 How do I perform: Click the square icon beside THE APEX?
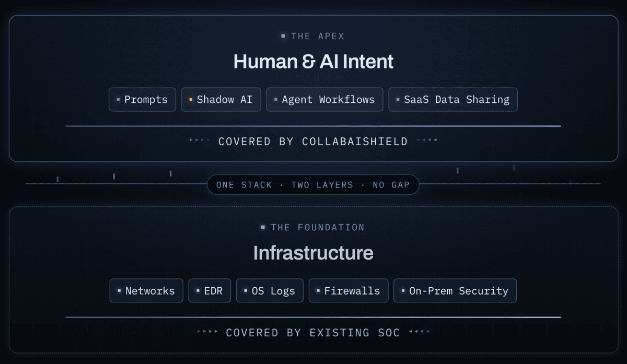(283, 36)
